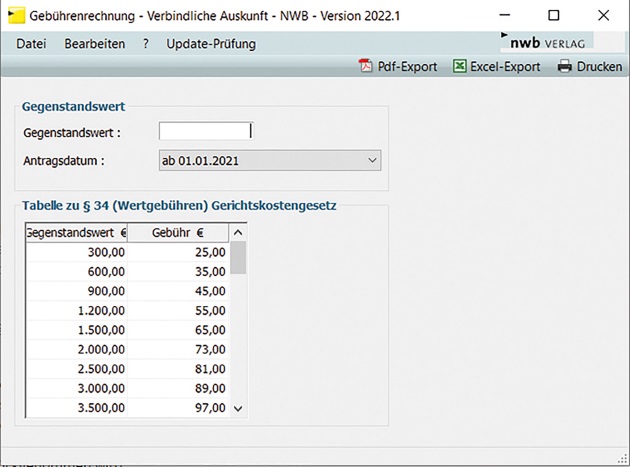This screenshot has width=630, height=467.
Task: Select the 97,00 Gebühr cell
Action: [178, 407]
